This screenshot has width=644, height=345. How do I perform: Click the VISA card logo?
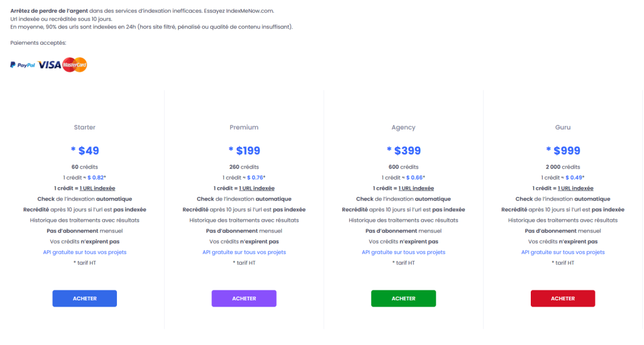[49, 65]
